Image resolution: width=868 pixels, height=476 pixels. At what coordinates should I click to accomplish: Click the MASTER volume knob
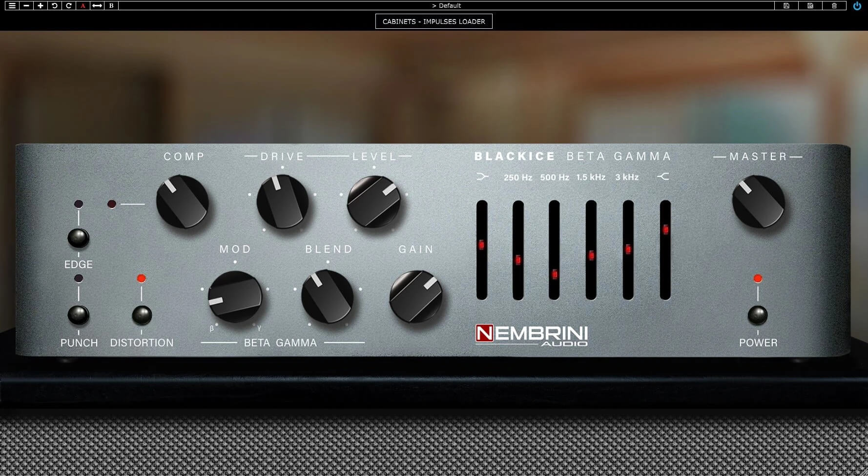coord(758,202)
